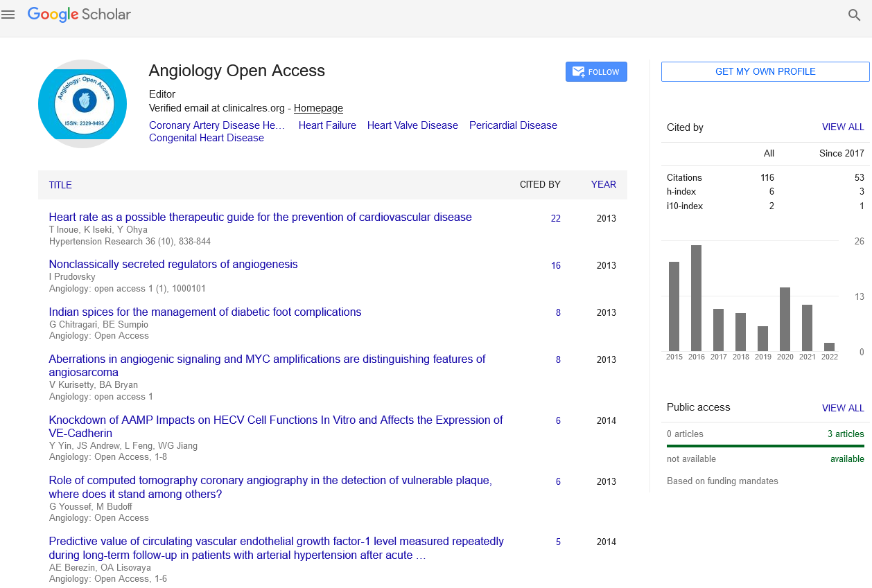Image resolution: width=872 pixels, height=588 pixels.
Task: Click the Angiology Open Access profile picture
Action: 82,104
